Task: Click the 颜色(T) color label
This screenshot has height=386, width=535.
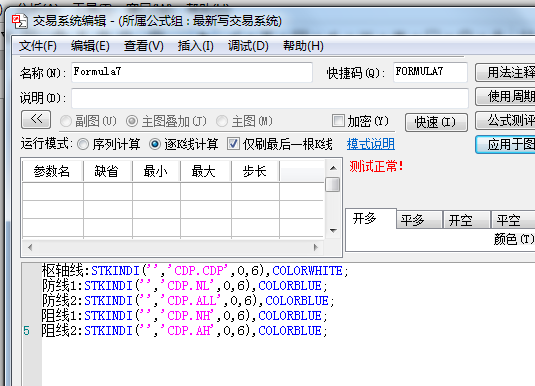Action: pos(514,239)
